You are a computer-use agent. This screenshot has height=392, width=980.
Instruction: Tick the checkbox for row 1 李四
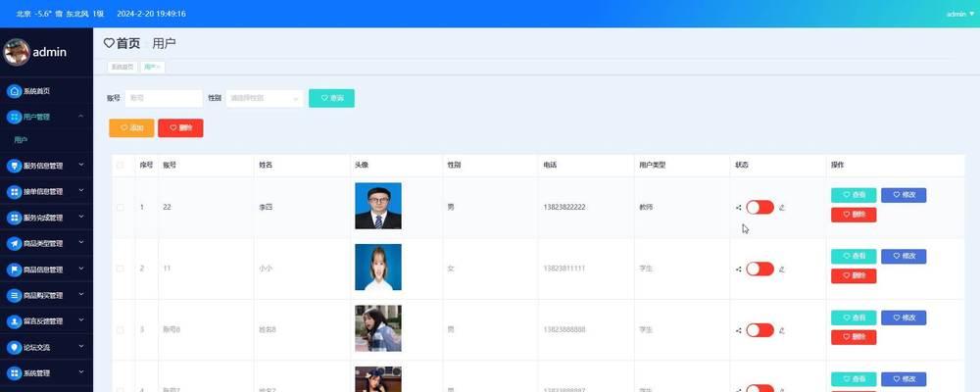coord(120,207)
